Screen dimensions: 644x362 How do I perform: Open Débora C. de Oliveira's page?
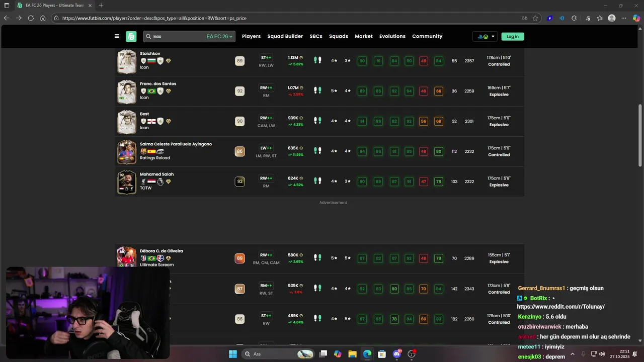point(161,251)
